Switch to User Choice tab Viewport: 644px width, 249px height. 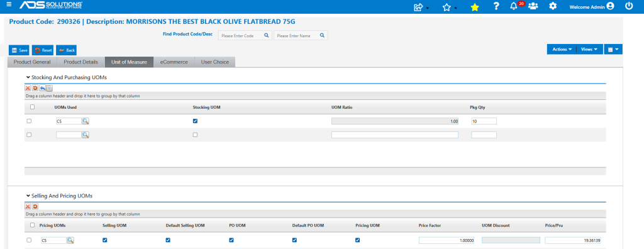click(x=215, y=62)
